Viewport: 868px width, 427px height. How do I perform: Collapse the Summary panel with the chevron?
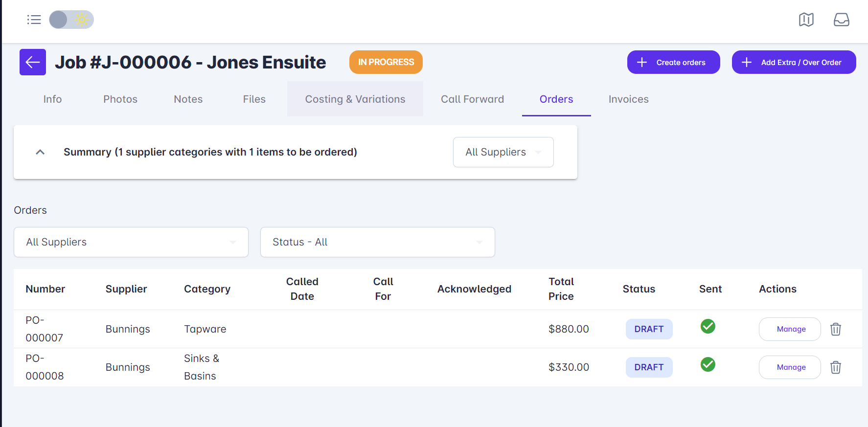coord(40,152)
